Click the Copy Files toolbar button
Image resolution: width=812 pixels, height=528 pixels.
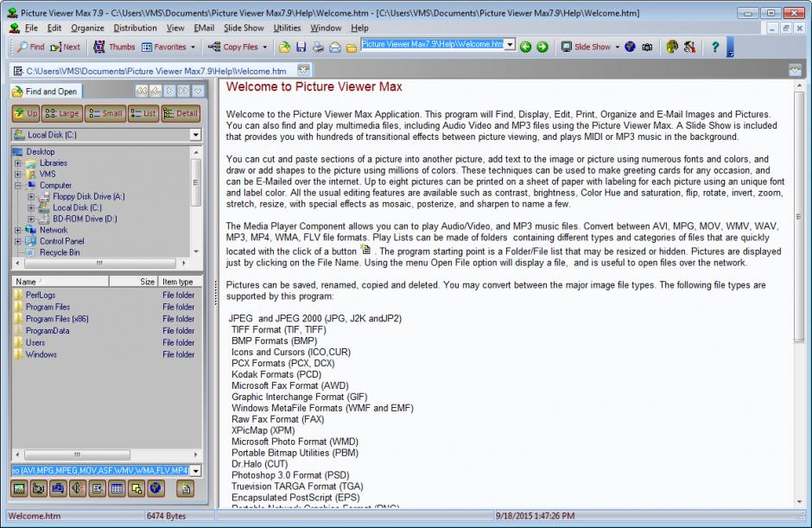coord(233,47)
